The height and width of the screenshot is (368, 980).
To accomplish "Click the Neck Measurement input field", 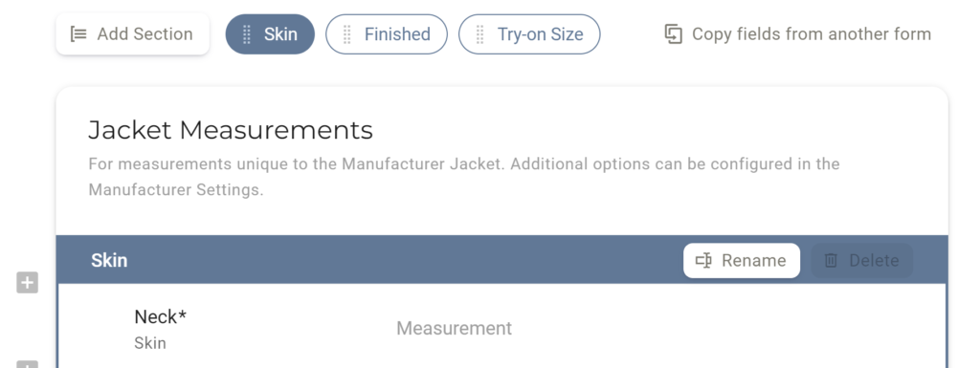I will [x=657, y=329].
